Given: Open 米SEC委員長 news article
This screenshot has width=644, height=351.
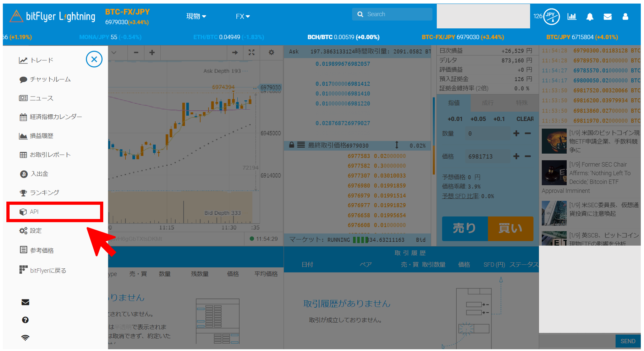Looking at the screenshot, I should 604,209.
